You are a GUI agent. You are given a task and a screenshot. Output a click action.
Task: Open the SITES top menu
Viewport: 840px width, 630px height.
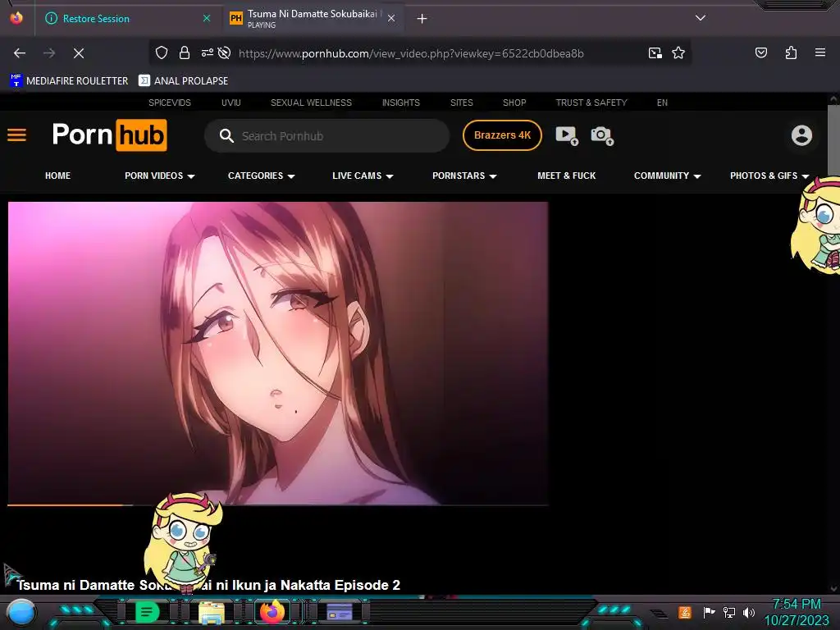[x=461, y=103]
